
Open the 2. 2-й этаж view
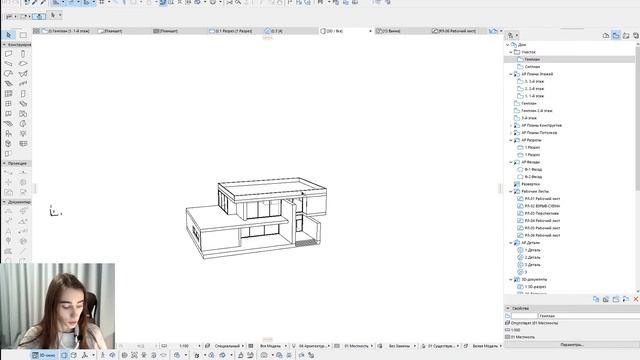coord(534,89)
